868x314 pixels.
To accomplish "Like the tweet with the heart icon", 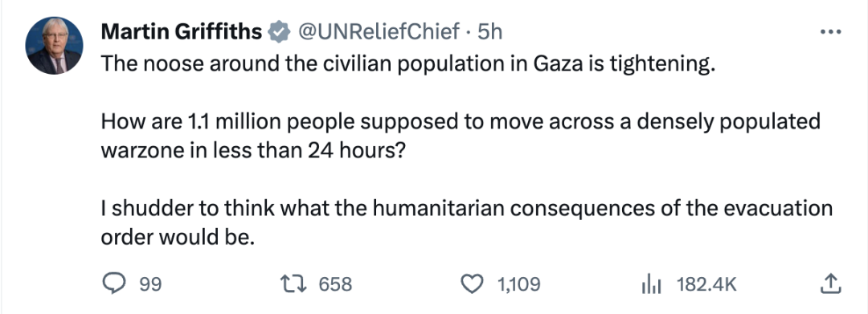I will pyautogui.click(x=473, y=284).
